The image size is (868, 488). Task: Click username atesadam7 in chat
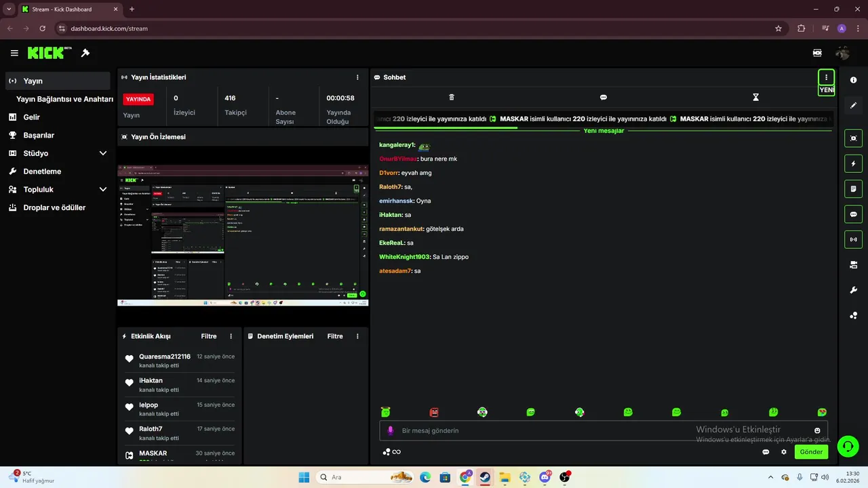395,271
